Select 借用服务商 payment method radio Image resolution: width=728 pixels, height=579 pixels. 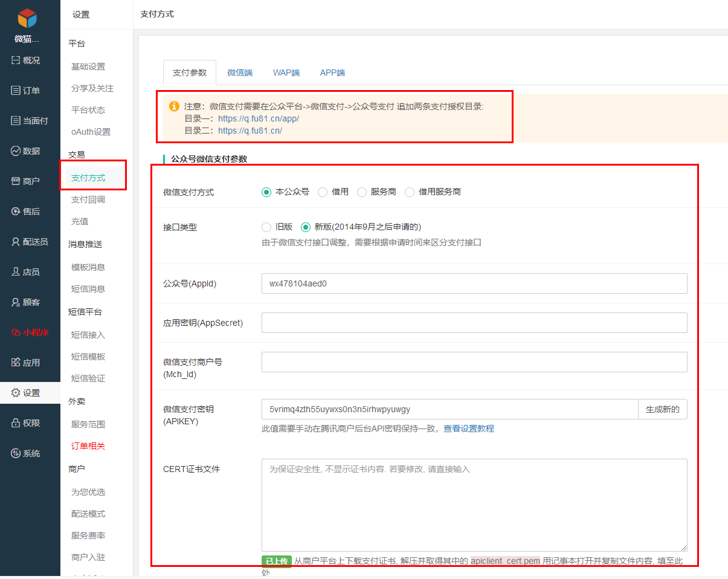pos(410,192)
